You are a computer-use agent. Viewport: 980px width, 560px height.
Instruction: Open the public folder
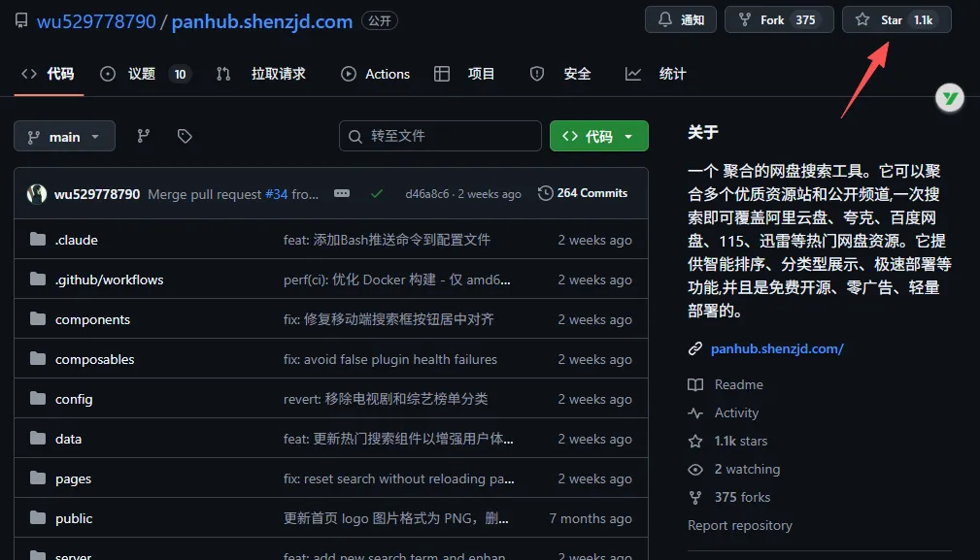[x=74, y=519]
